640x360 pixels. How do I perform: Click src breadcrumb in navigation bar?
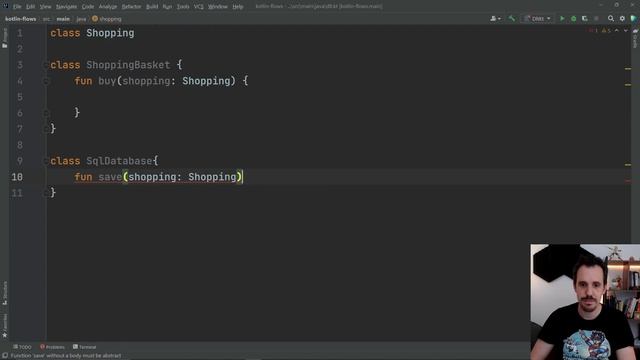46,19
